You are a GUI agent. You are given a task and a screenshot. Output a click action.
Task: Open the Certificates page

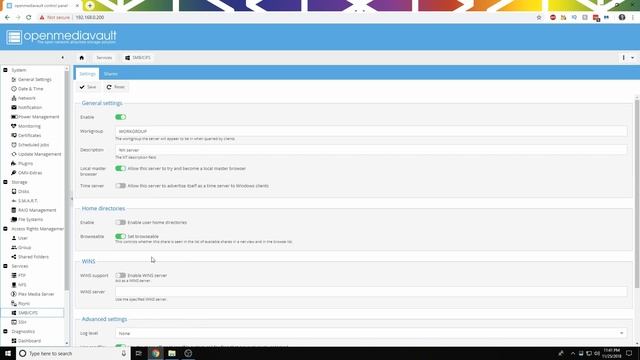point(29,136)
